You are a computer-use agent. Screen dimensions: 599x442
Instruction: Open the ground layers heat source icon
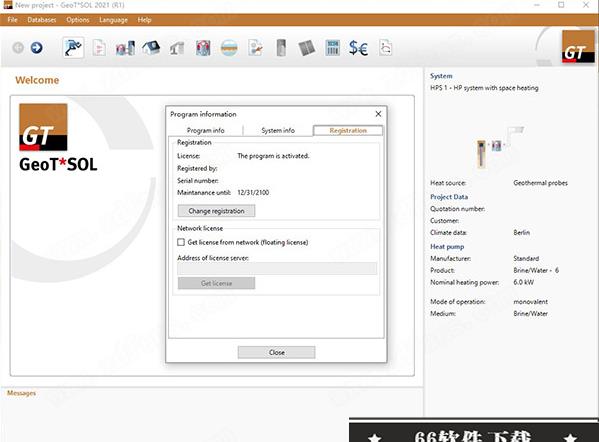click(x=229, y=48)
